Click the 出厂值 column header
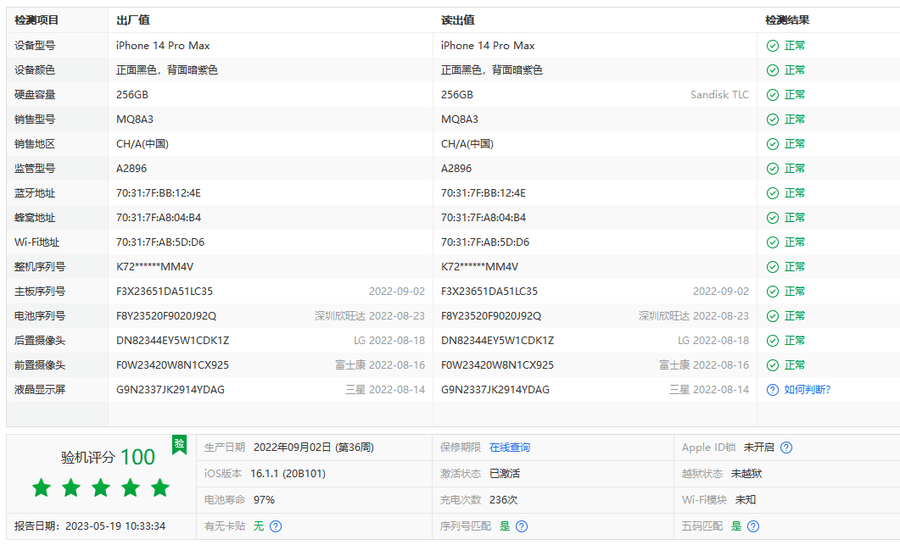This screenshot has width=900, height=545. click(133, 20)
